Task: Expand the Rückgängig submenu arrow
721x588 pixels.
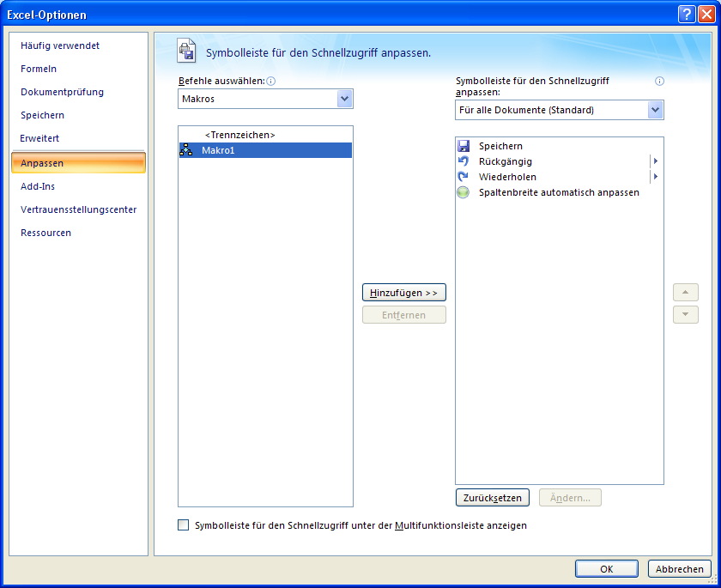Action: pos(655,161)
